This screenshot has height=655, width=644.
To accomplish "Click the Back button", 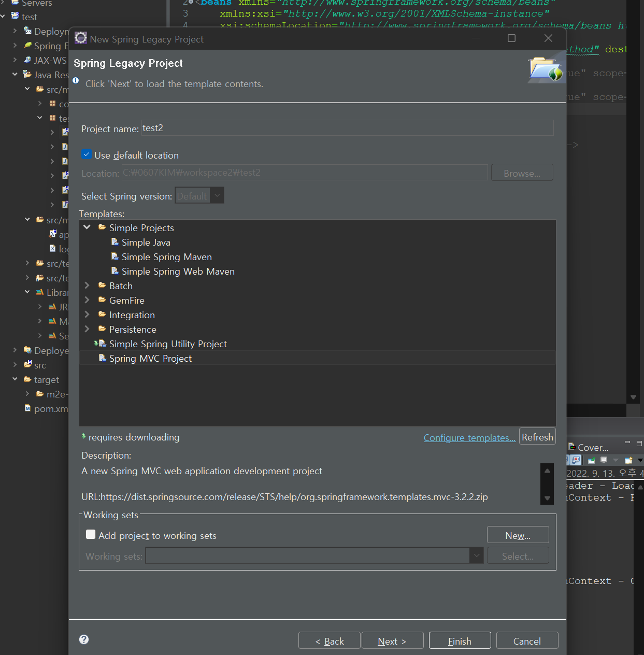I will coord(330,640).
